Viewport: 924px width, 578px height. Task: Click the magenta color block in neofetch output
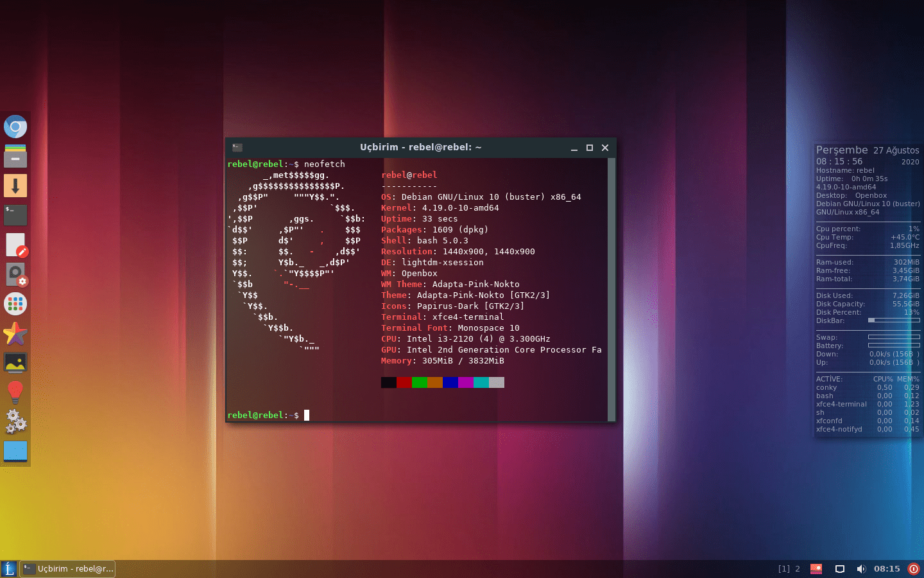(x=466, y=383)
